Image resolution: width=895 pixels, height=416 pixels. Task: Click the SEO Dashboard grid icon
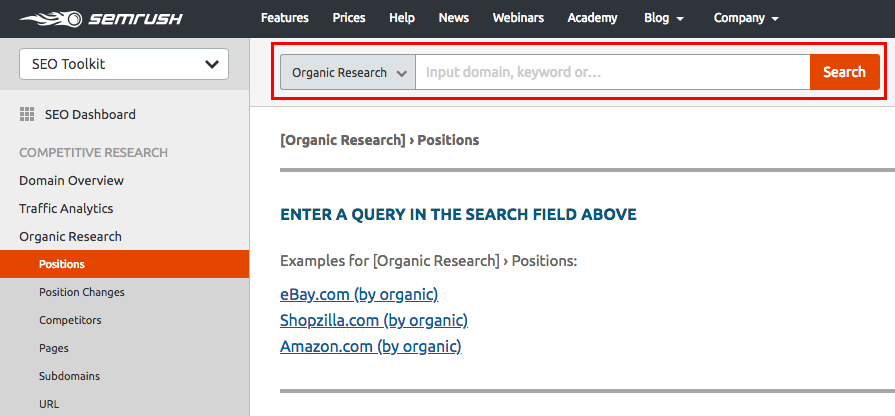(27, 114)
